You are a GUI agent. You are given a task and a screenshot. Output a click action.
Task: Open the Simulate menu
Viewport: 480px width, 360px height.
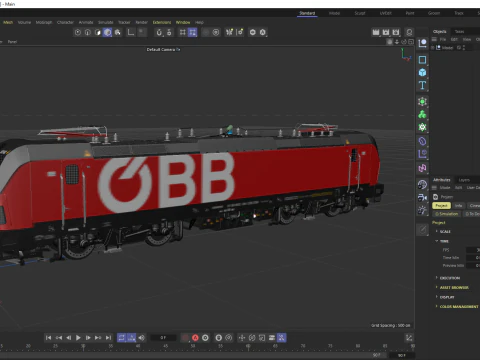tap(105, 22)
